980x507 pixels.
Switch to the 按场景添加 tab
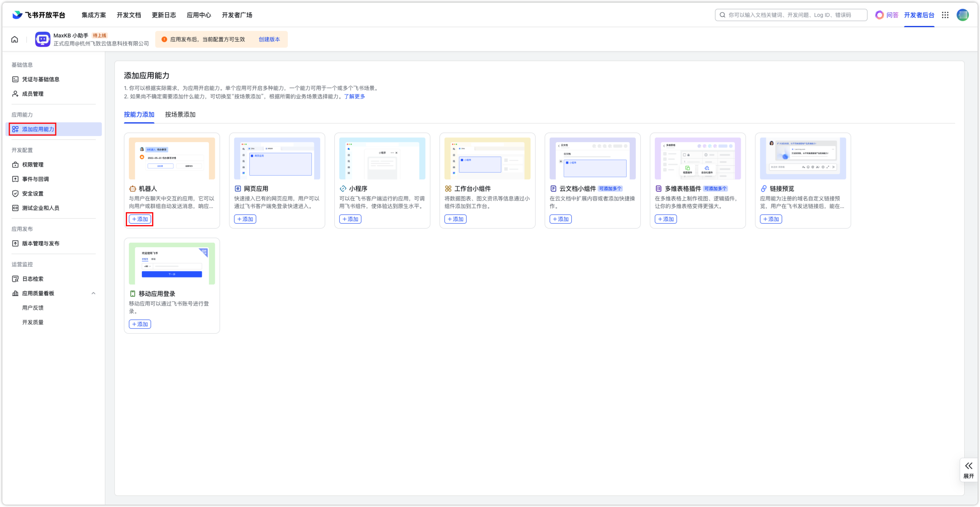180,115
